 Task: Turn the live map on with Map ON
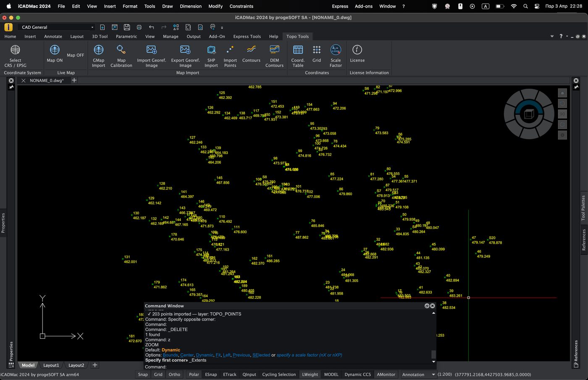55,54
